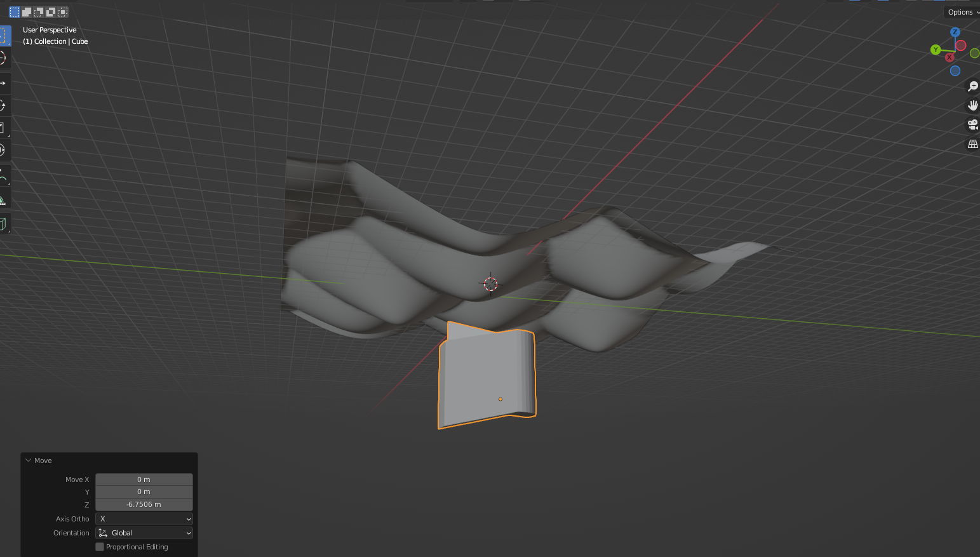Click the Move Z value field
The height and width of the screenshot is (557, 980).
[x=144, y=504]
